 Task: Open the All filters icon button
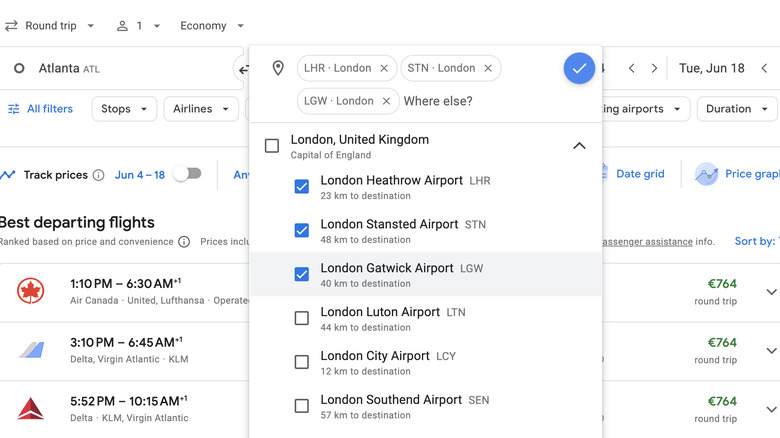[x=14, y=109]
